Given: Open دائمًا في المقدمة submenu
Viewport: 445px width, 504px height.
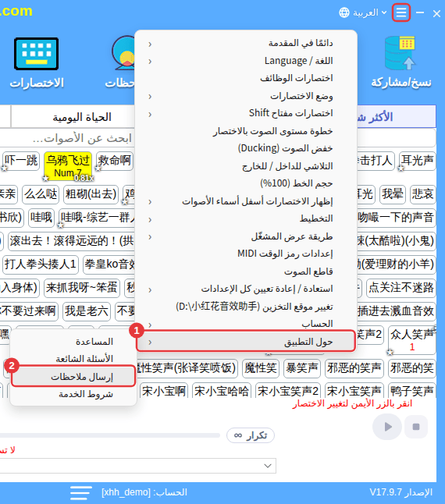Looking at the screenshot, I should 246,44.
